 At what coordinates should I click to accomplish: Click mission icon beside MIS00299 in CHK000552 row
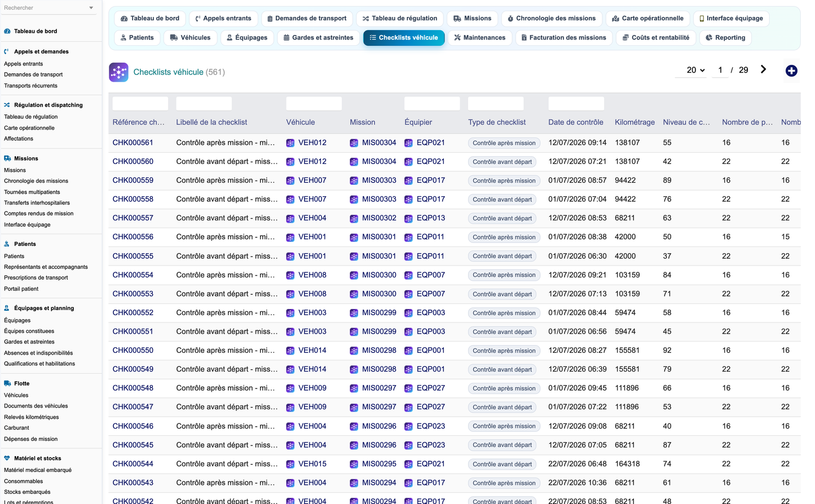click(354, 313)
